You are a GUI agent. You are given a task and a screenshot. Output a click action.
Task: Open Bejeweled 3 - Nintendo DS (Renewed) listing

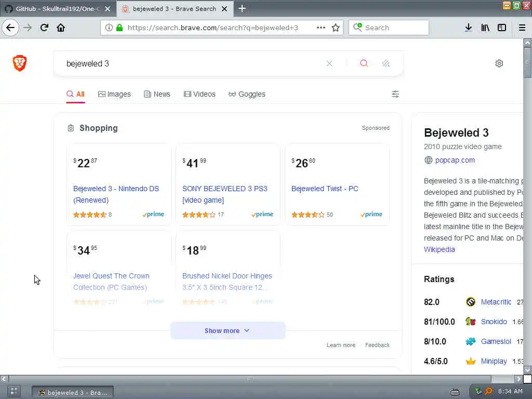[116, 194]
